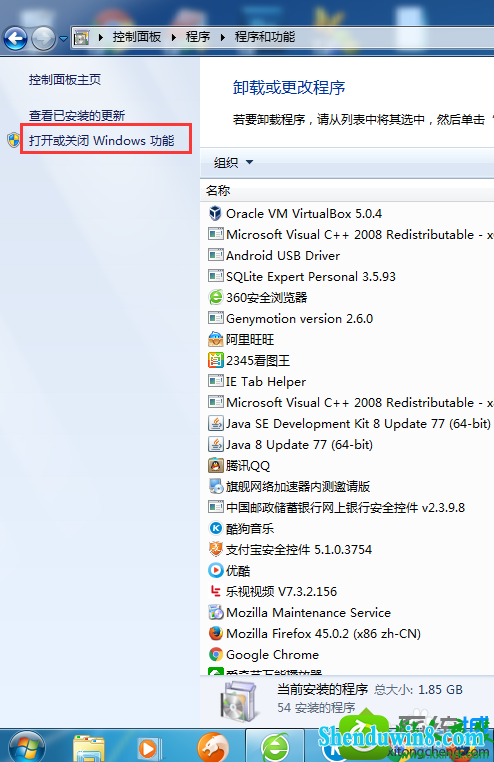Go back with the Back arrow button

[x=16, y=38]
